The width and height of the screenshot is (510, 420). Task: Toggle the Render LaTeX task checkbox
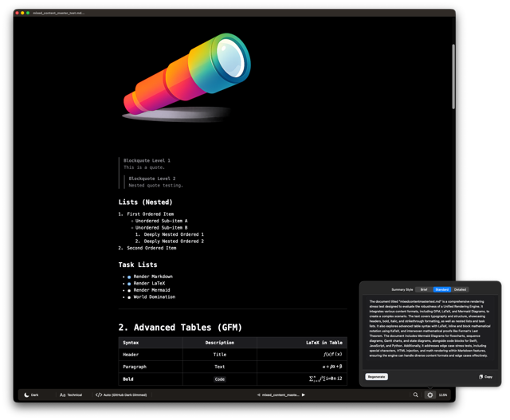tap(129, 284)
